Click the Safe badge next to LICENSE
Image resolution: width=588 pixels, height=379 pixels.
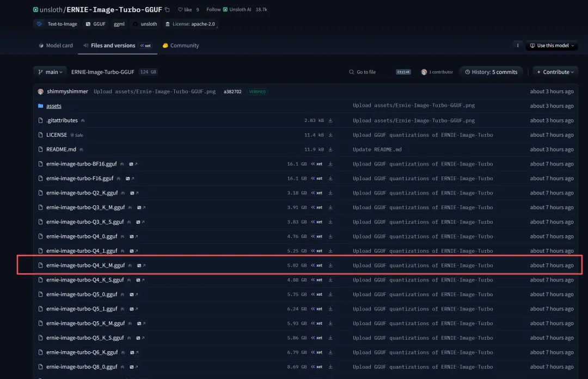coord(77,135)
